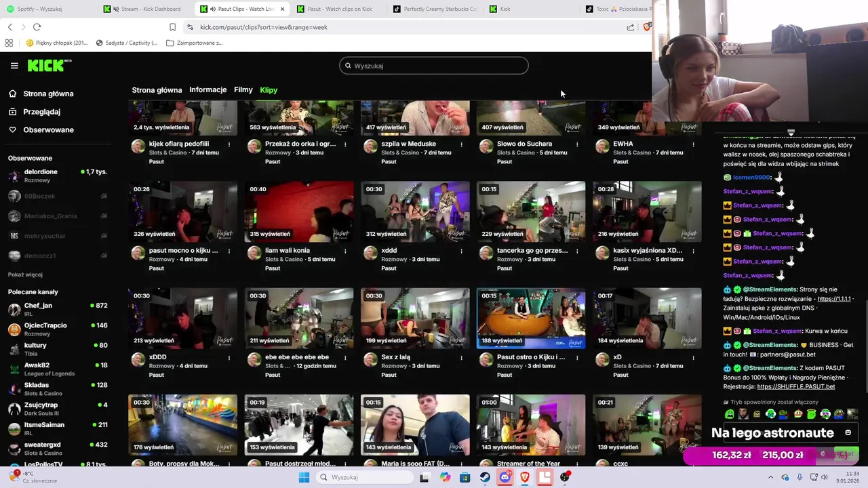Open Discord from the taskbar
This screenshot has height=488, width=868.
[x=505, y=477]
